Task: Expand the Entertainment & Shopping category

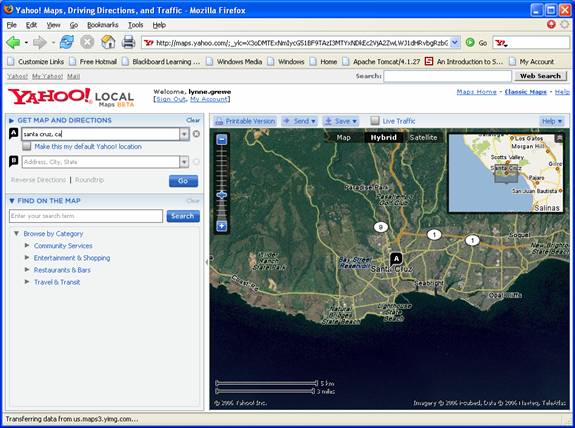Action: click(x=27, y=257)
